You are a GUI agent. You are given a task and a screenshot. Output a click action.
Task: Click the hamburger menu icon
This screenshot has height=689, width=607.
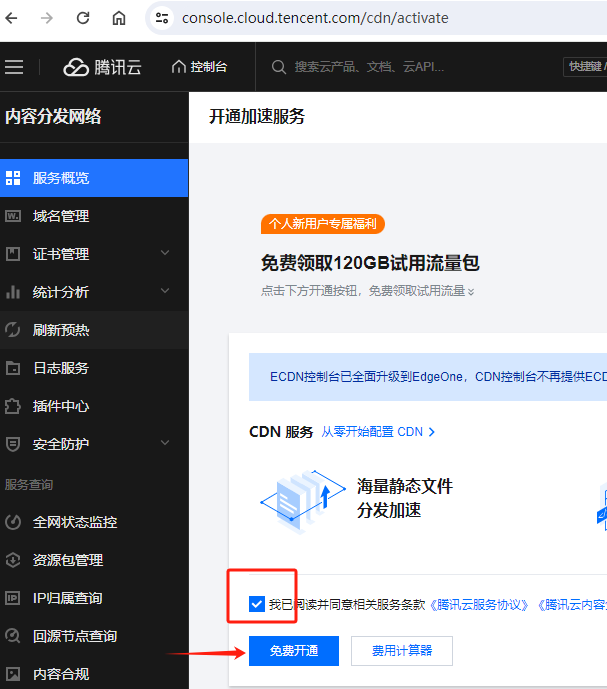14,67
